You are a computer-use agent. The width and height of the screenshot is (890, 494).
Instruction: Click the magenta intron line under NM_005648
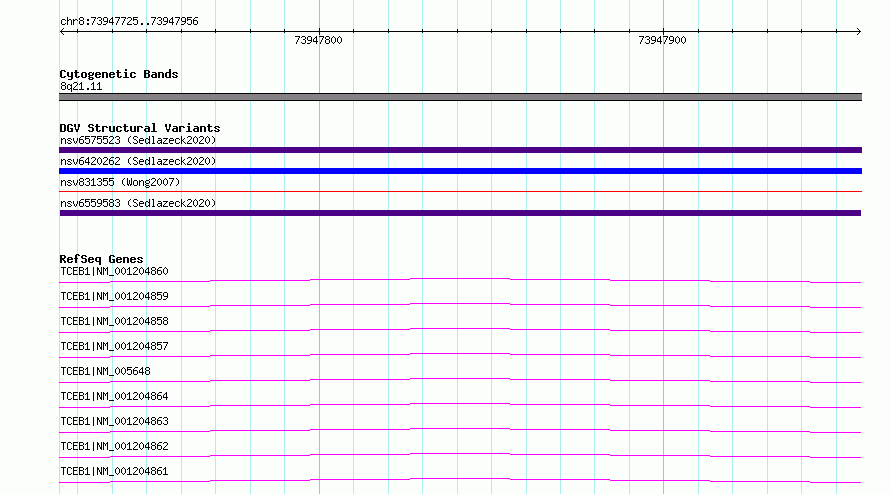click(x=460, y=379)
